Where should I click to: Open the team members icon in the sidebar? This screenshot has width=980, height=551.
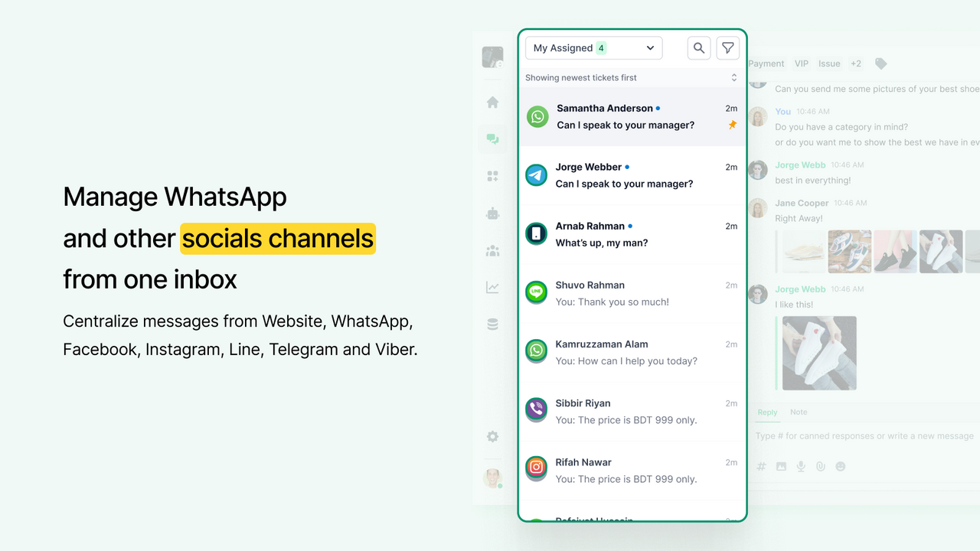492,250
